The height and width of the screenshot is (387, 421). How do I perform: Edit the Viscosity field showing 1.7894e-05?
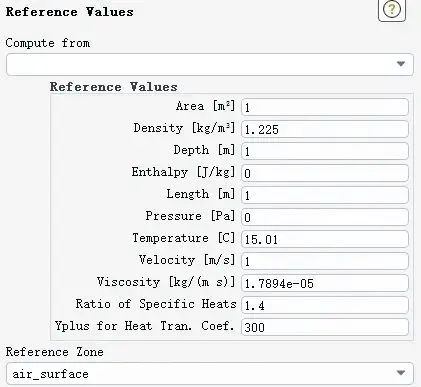(325, 283)
